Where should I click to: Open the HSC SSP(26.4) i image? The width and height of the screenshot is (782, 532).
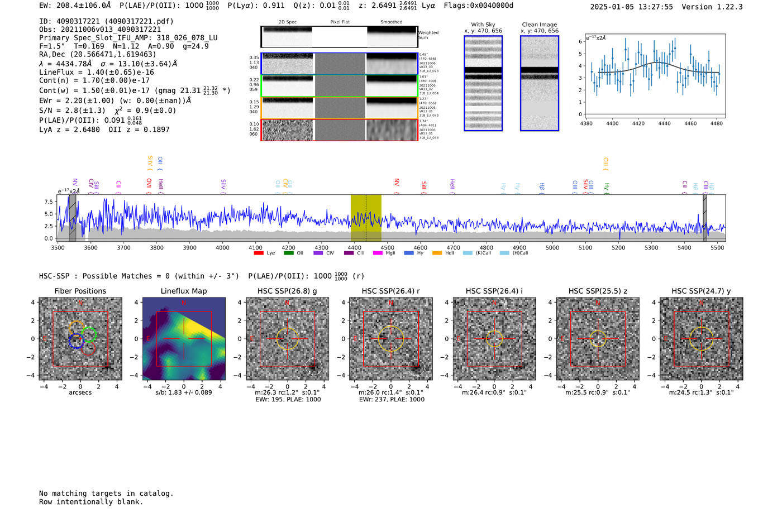494,339
